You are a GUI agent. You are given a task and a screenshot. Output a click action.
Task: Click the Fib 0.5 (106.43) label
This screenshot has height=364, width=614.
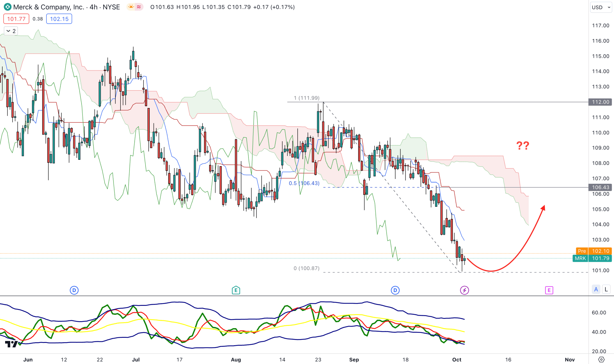pos(304,183)
